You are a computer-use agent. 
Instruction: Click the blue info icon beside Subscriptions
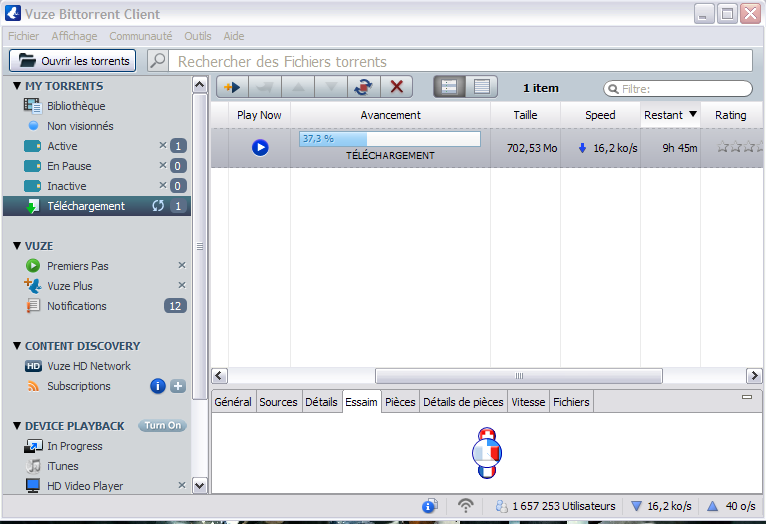[x=157, y=386]
